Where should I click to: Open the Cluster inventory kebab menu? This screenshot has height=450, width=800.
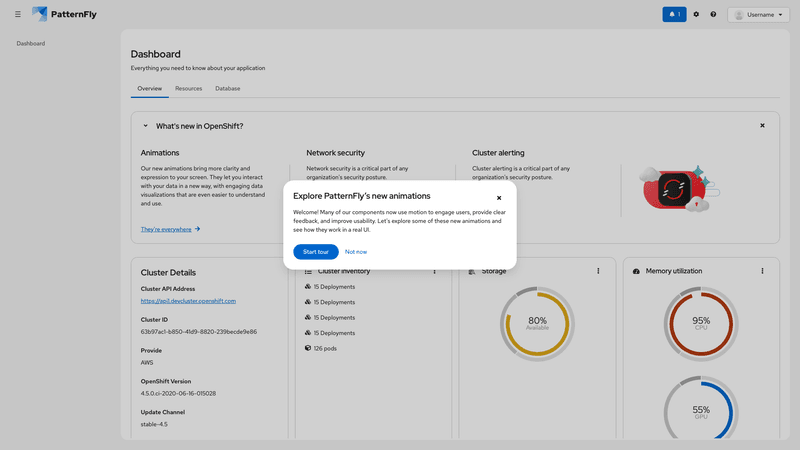tap(434, 271)
